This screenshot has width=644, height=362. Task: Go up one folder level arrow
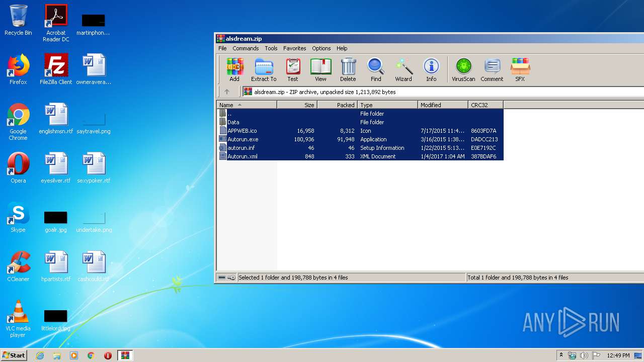tap(227, 92)
